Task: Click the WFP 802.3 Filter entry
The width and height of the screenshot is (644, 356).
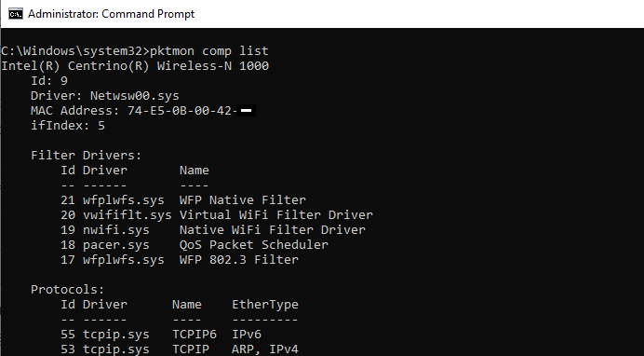Action: (239, 260)
